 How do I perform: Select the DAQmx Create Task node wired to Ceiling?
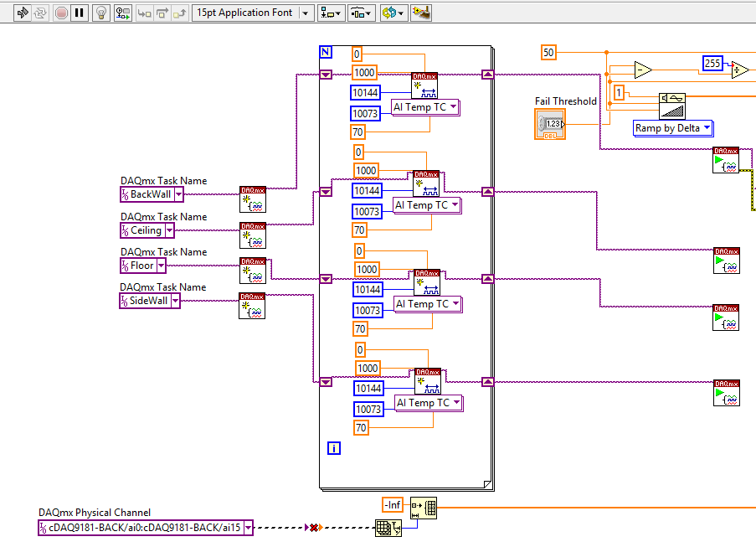[x=253, y=235]
